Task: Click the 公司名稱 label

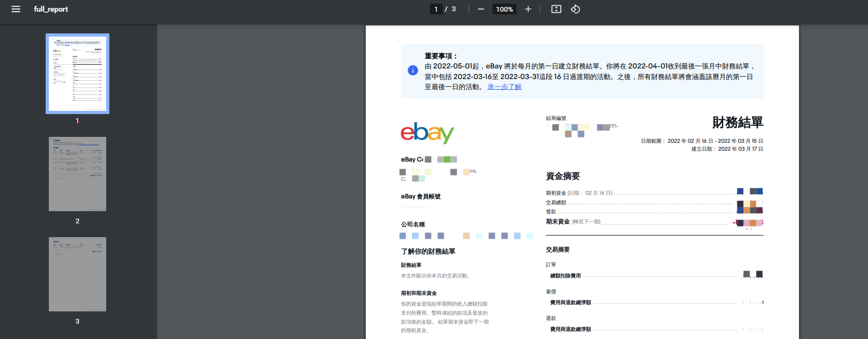Action: point(412,224)
